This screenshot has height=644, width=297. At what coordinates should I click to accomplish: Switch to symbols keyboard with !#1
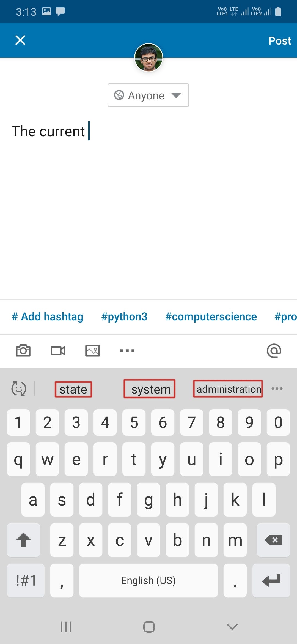tap(26, 580)
